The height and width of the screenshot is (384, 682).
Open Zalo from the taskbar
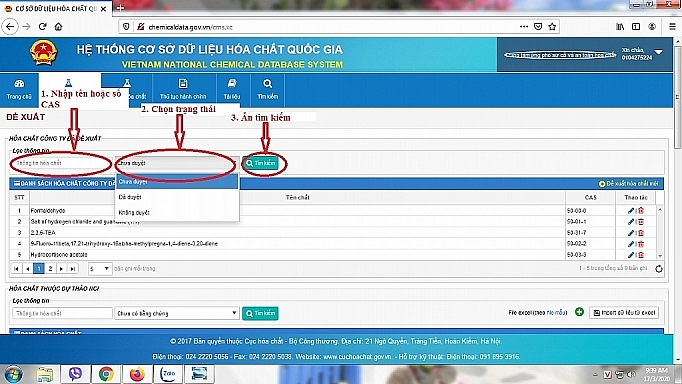tap(168, 374)
